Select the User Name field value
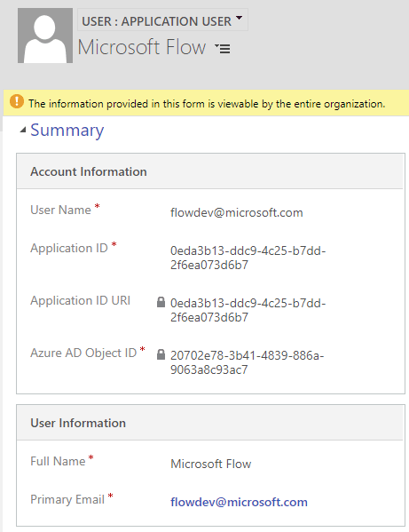Screen dimensions: 409x532 pos(237,212)
